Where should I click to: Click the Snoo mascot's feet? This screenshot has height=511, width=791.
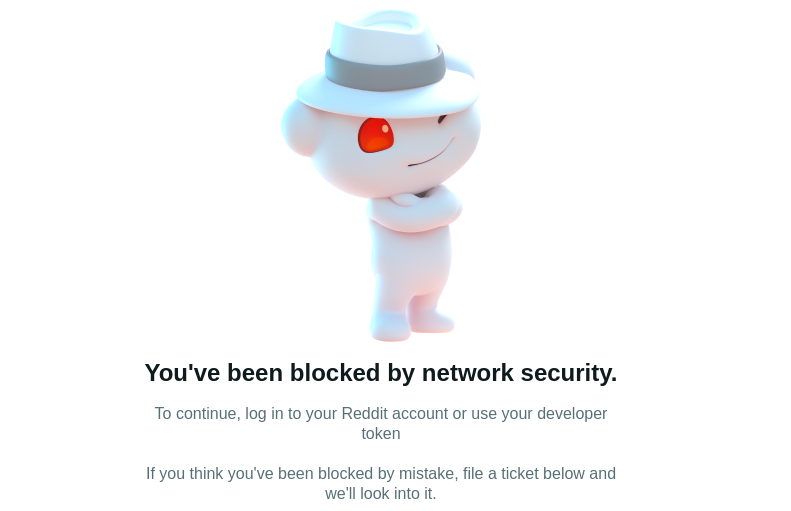point(411,323)
